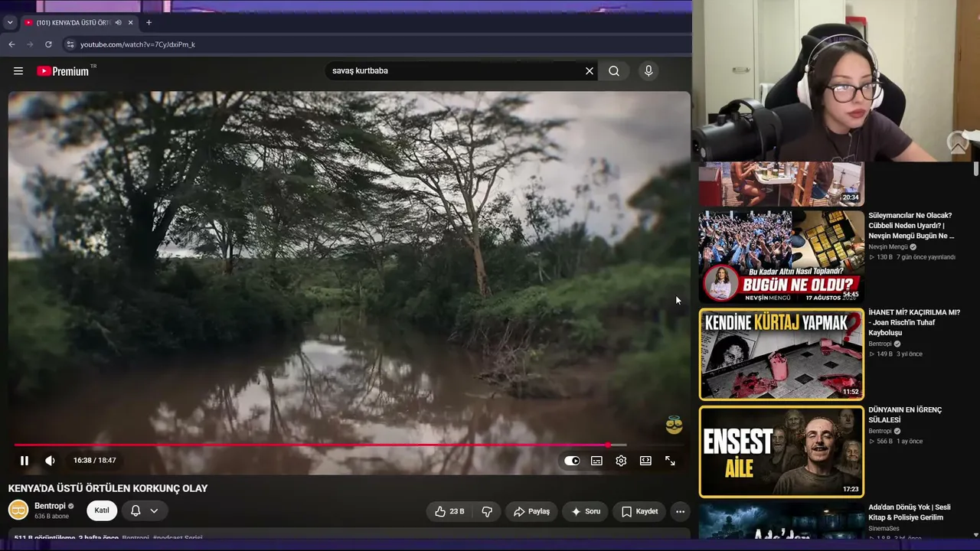Open the BUGÜN NE OLDU? thumbnail
Screen dimensions: 980x551
pos(781,256)
